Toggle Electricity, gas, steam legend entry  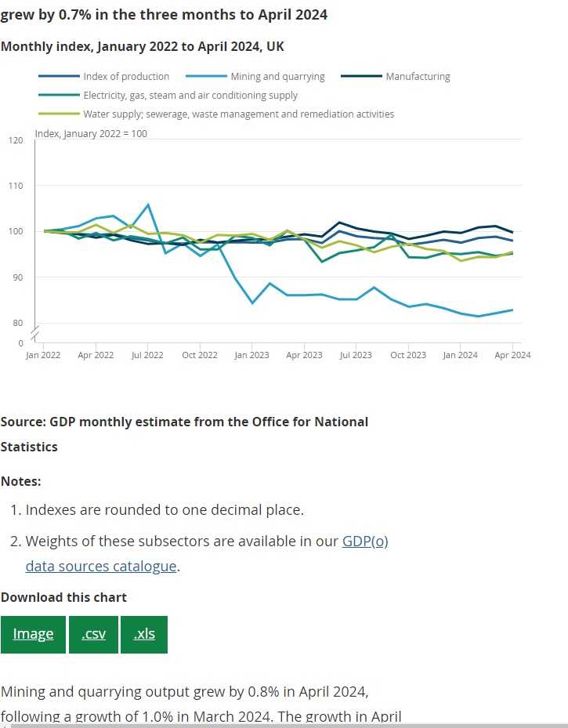190,96
